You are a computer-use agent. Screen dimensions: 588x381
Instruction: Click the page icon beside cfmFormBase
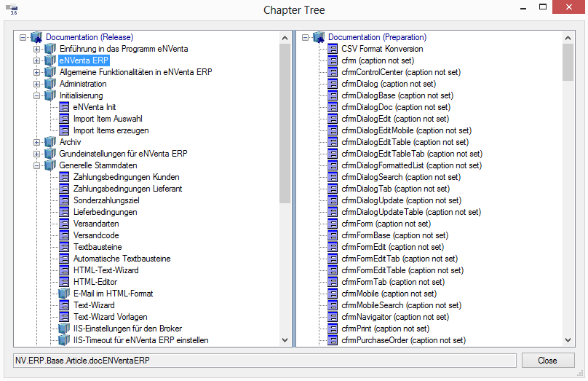pos(333,235)
